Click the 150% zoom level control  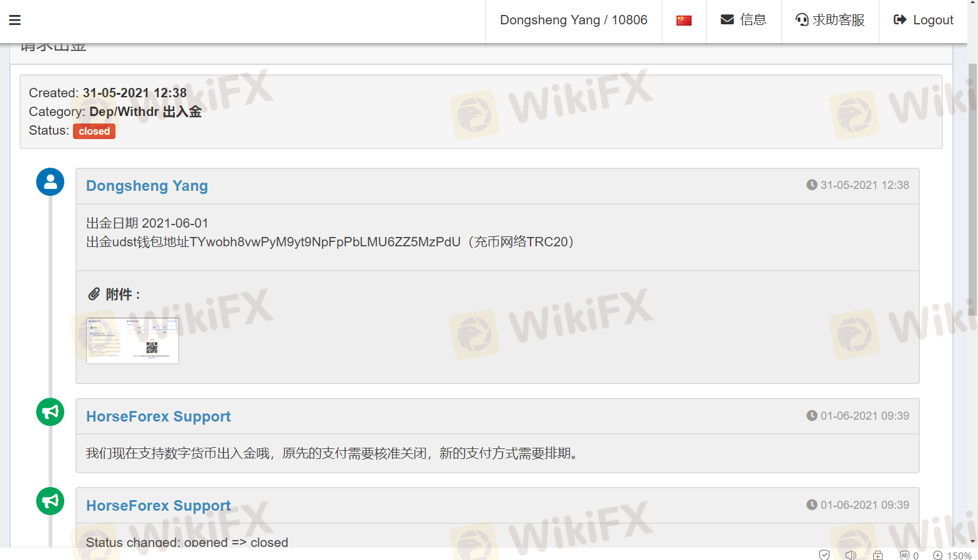(952, 555)
